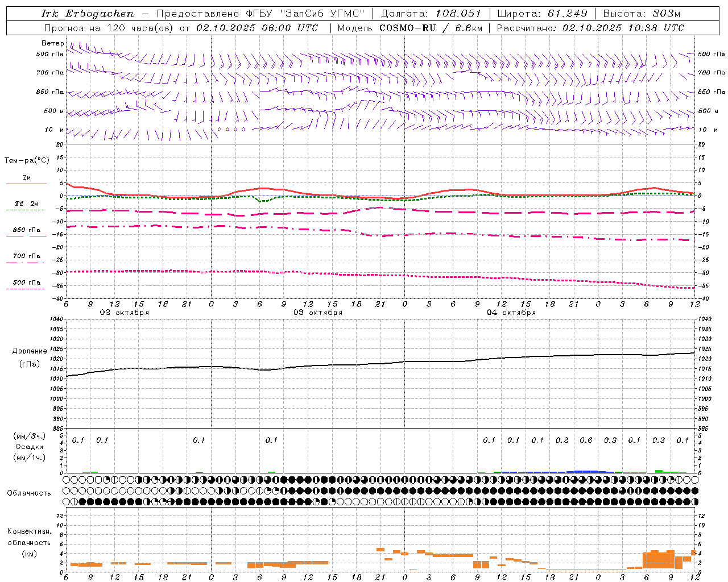
Task: Select the elevation text Высота: 303м
Action: pos(641,14)
